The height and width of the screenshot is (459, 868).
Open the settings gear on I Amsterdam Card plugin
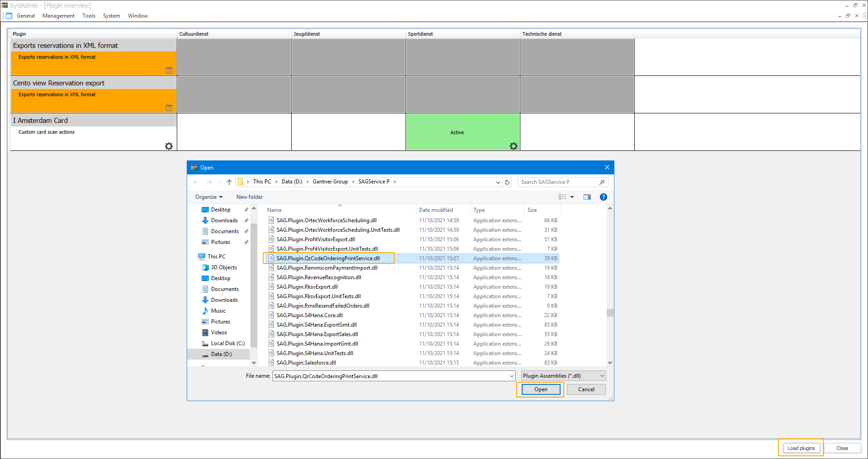pyautogui.click(x=169, y=146)
